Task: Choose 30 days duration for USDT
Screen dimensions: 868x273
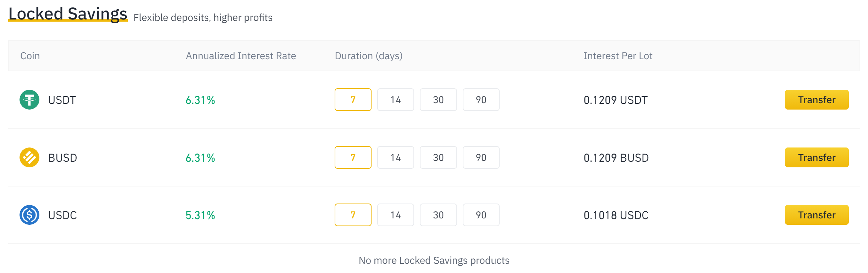Action: click(x=438, y=100)
